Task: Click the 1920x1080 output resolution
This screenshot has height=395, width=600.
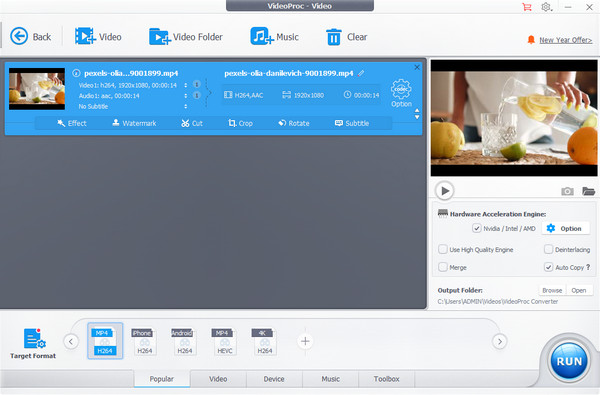Action: click(303, 95)
